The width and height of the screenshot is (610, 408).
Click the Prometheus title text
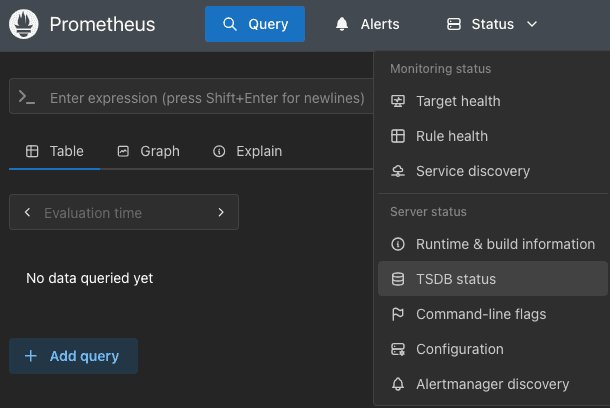click(x=102, y=24)
